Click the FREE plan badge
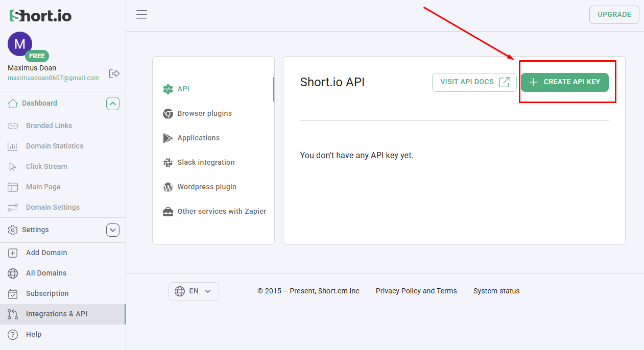 coord(37,56)
